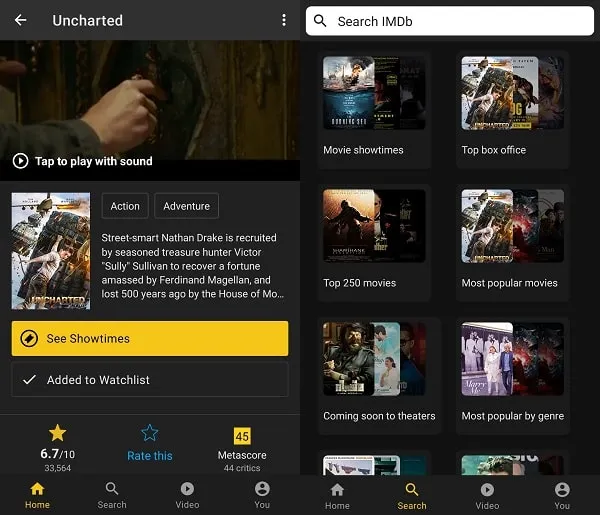Open the 33,564 ratings count

(57, 468)
